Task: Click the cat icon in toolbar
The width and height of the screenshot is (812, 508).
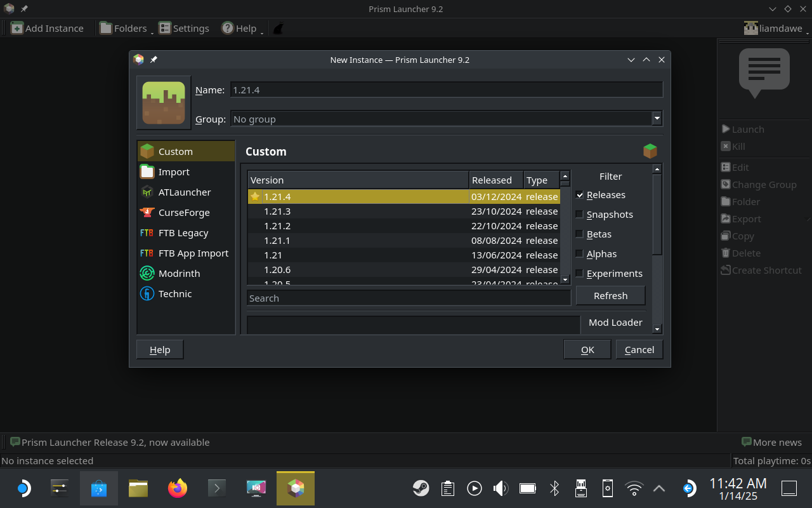Action: click(278, 29)
